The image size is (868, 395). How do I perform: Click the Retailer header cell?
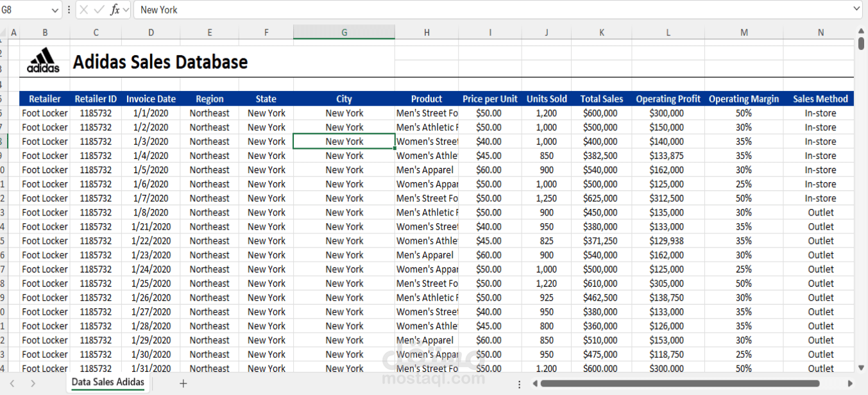tap(45, 99)
